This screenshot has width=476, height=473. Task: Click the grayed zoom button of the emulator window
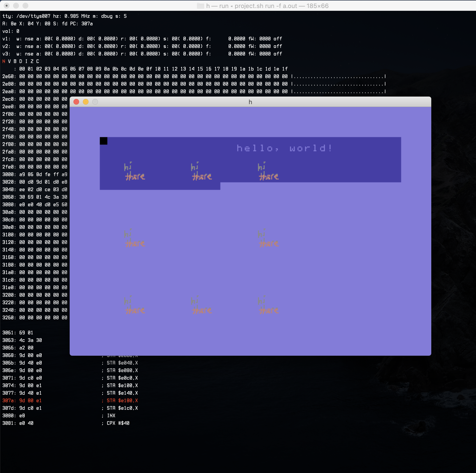[95, 102]
